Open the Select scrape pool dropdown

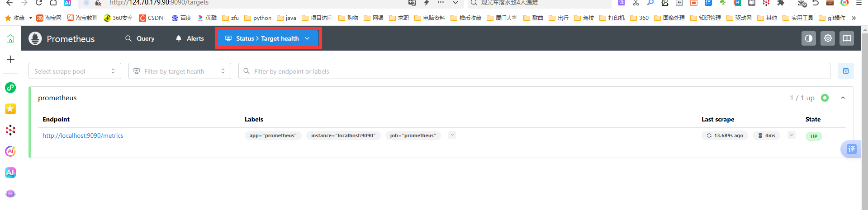(75, 71)
